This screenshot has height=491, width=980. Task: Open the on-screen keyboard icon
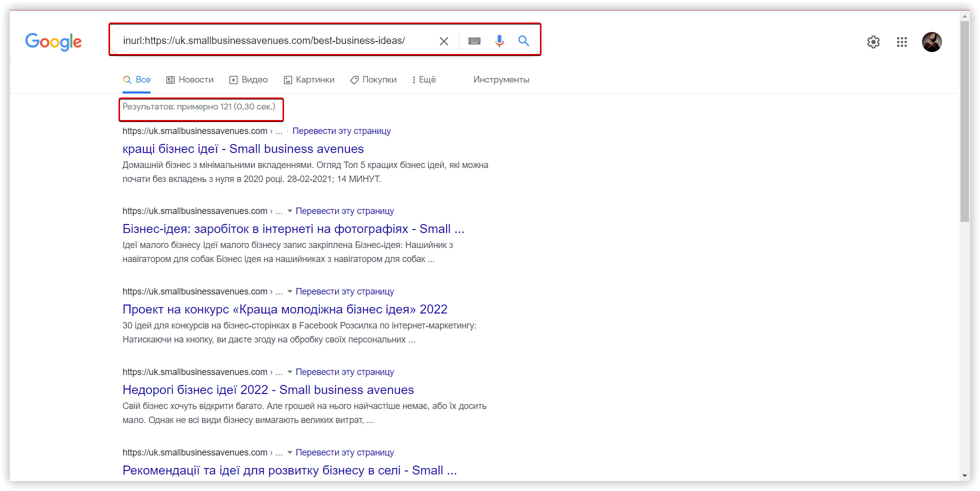pos(474,41)
